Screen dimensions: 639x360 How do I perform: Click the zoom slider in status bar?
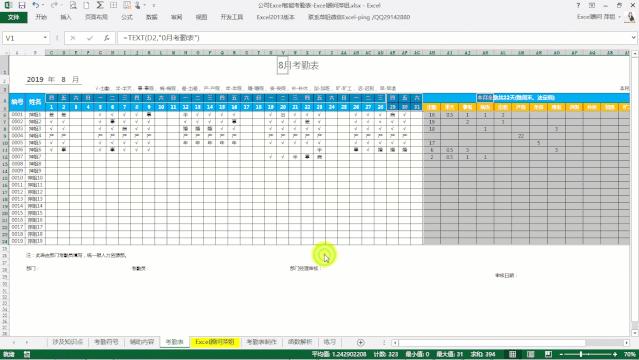[587, 354]
